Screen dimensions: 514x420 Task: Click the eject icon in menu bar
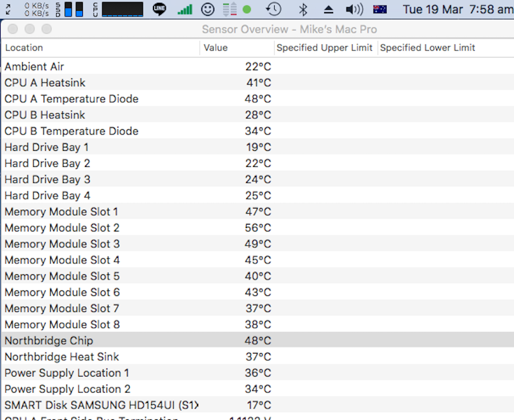click(x=328, y=10)
